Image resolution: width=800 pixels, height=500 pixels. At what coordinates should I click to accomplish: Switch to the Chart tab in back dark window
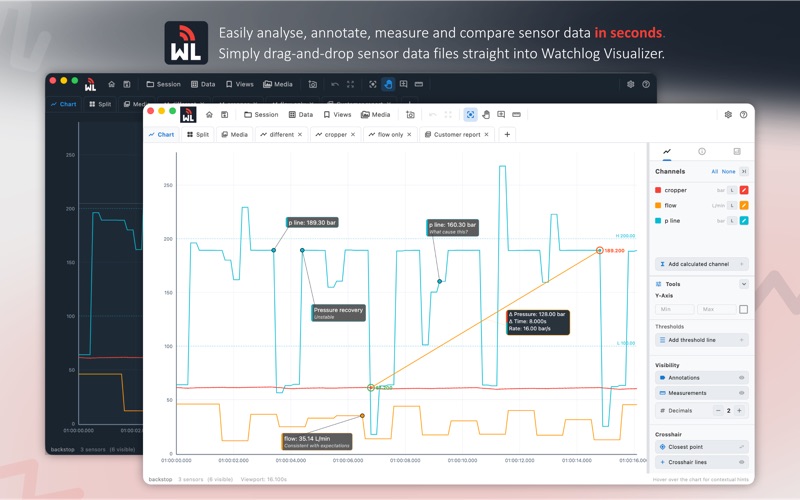pos(64,104)
